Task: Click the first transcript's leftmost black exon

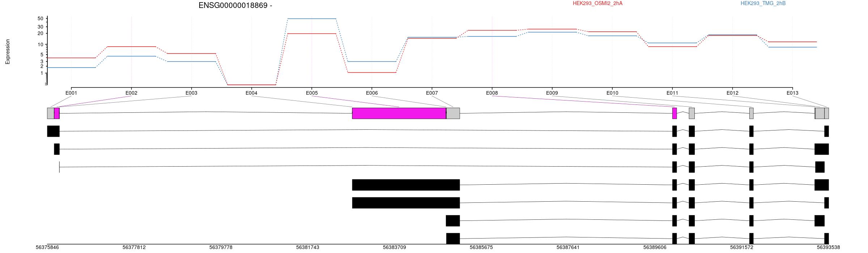Action: 53,131
